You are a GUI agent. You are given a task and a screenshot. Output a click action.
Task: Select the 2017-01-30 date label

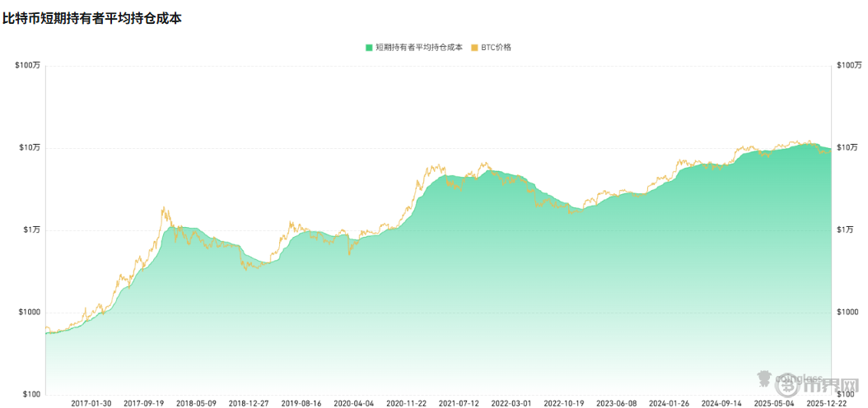point(91,403)
